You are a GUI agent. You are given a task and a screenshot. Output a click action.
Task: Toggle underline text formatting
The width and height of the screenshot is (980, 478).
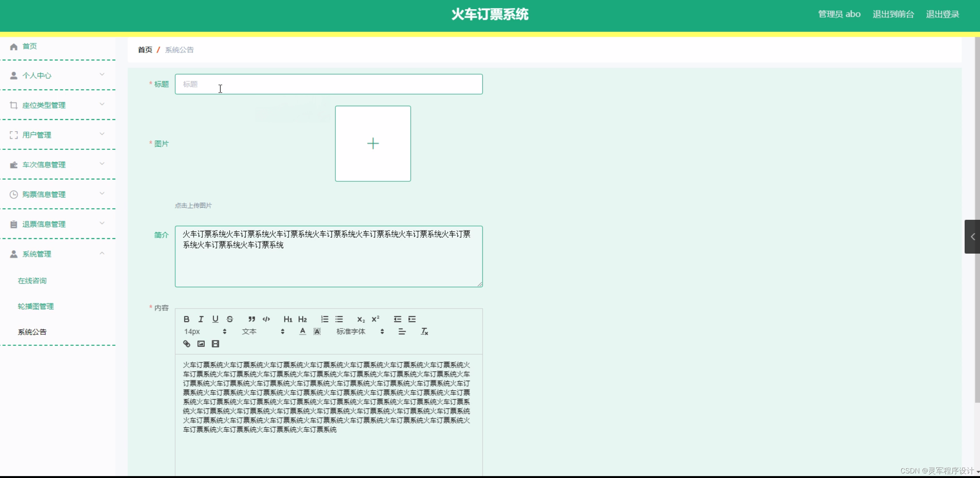pos(215,319)
